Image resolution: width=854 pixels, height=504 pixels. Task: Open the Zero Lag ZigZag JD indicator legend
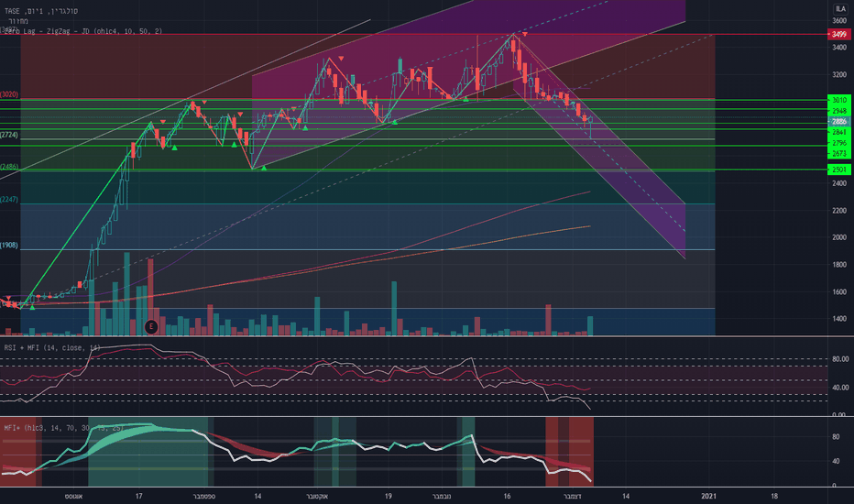click(x=82, y=31)
